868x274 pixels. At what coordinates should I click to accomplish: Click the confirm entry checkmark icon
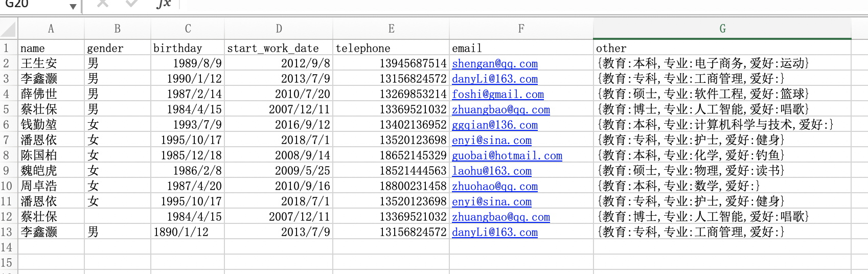click(x=132, y=4)
